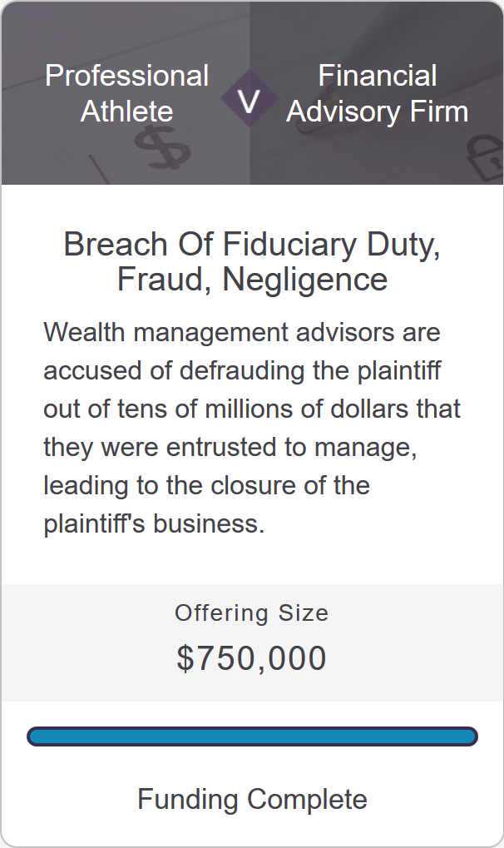Click the Offering Size label

tap(251, 612)
